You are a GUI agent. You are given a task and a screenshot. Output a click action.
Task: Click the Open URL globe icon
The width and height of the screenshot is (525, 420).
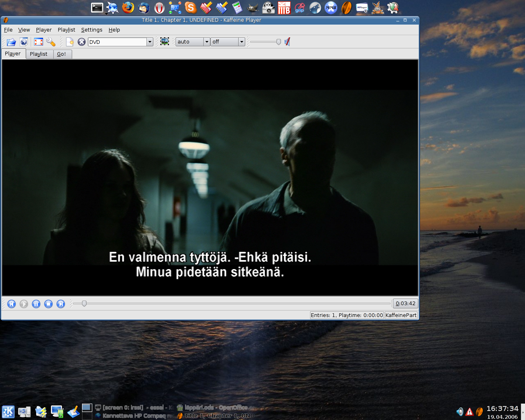click(24, 42)
